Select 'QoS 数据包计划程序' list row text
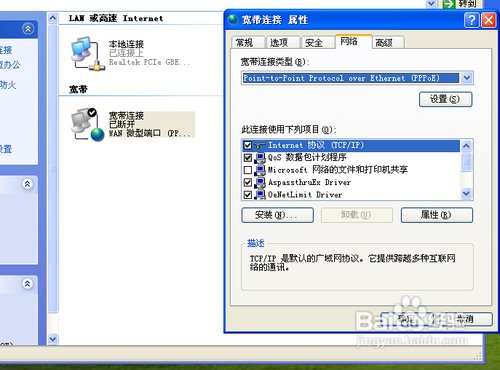 point(307,158)
